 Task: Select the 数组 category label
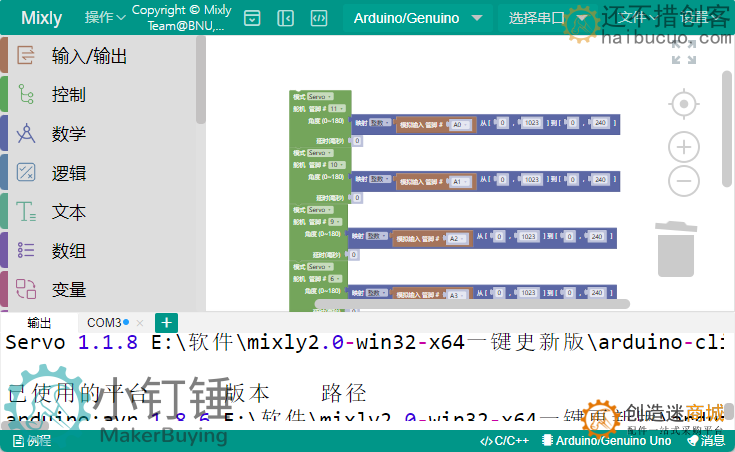coord(69,251)
